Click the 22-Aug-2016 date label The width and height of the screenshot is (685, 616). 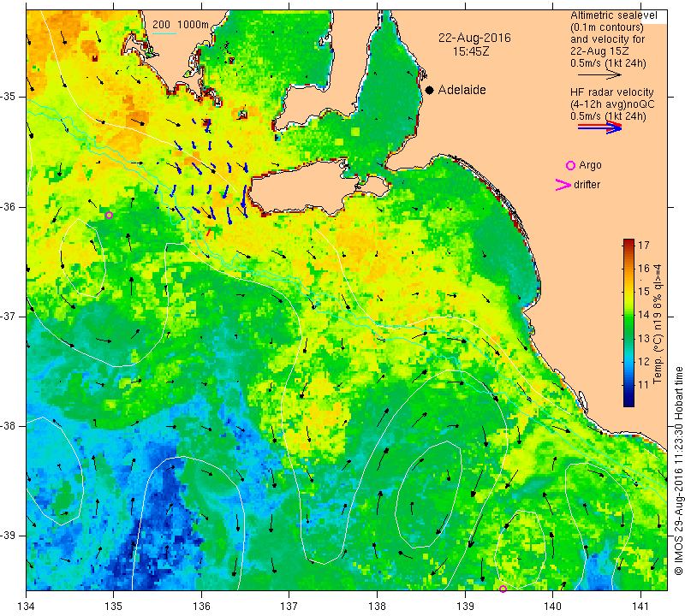(x=474, y=38)
